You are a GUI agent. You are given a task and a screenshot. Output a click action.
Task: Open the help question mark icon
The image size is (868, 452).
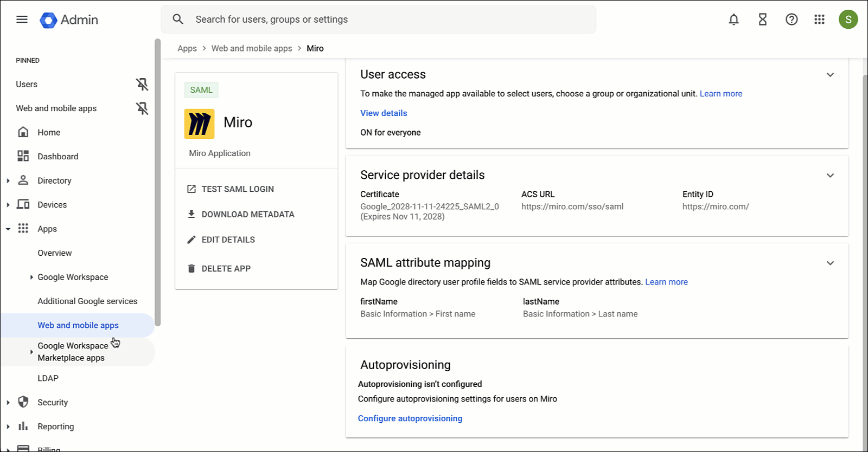(x=792, y=20)
